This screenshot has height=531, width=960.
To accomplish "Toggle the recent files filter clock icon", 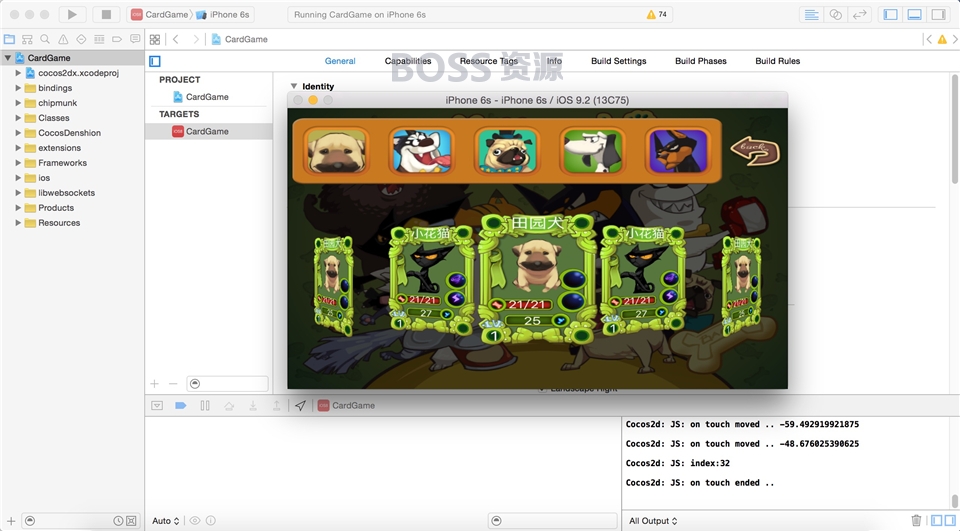I will [x=118, y=521].
